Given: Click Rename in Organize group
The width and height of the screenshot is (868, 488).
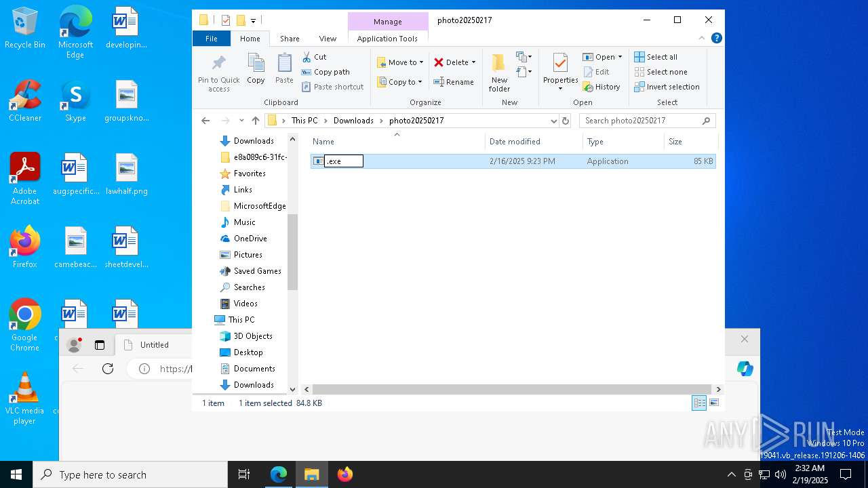Looking at the screenshot, I should point(454,82).
